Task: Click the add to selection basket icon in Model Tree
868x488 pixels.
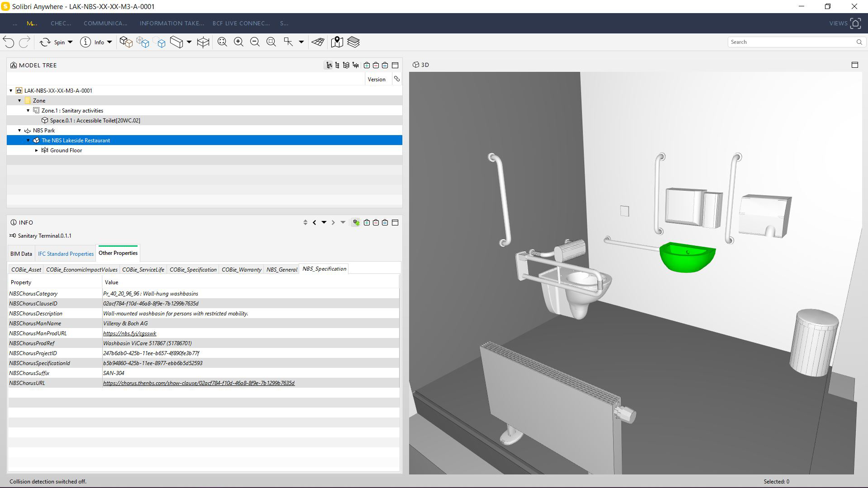Action: [x=367, y=66]
